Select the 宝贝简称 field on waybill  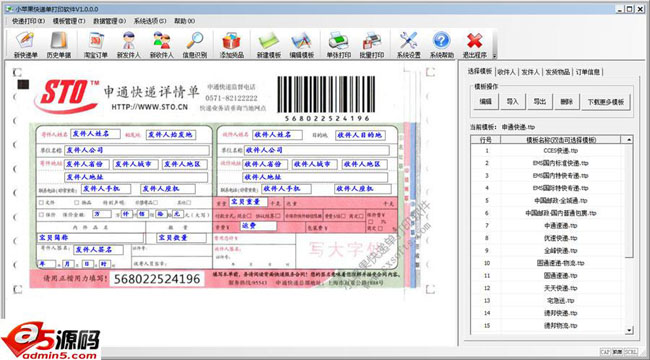click(x=90, y=238)
